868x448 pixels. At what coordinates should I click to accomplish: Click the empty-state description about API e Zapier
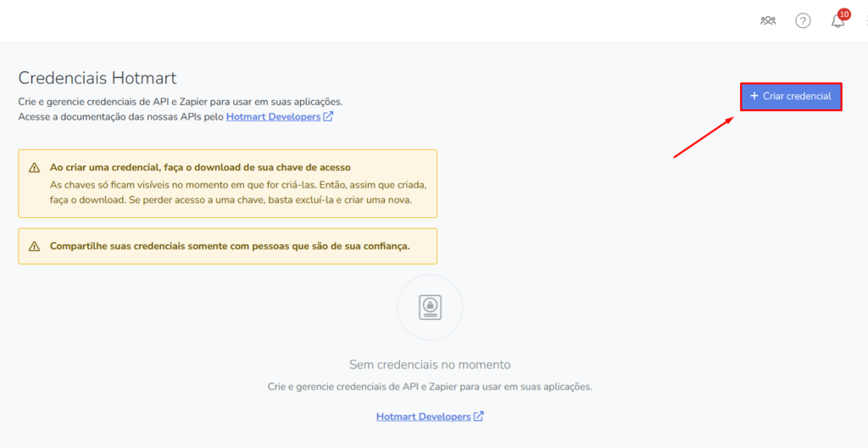430,387
